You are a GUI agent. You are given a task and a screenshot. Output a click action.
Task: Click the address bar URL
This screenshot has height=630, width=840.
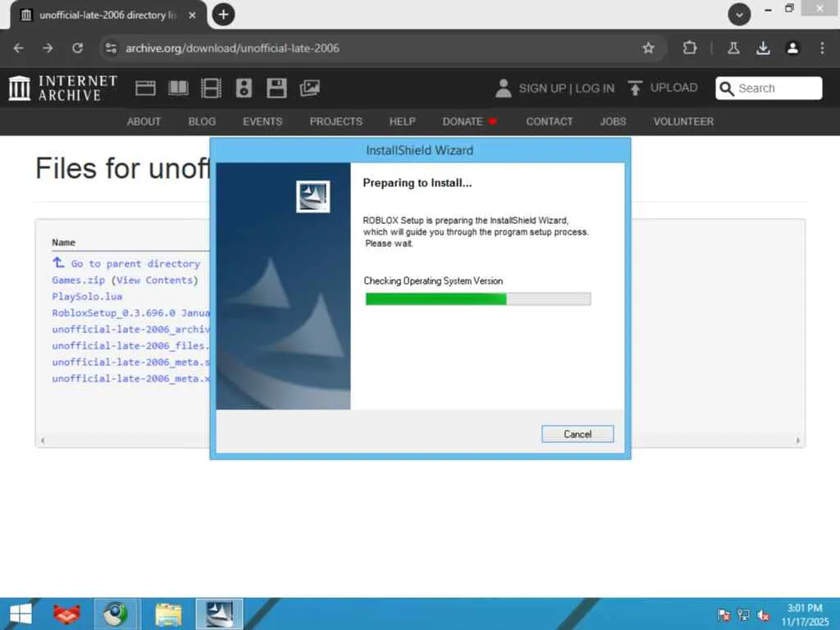click(232, 48)
